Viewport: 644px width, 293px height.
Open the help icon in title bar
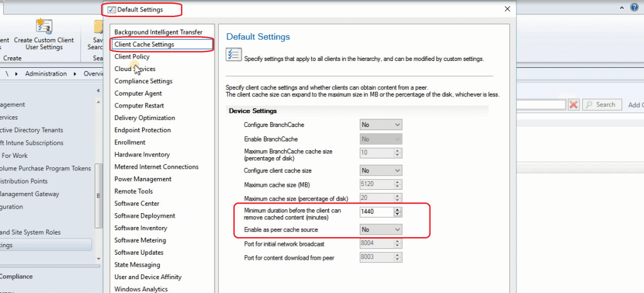(x=634, y=8)
